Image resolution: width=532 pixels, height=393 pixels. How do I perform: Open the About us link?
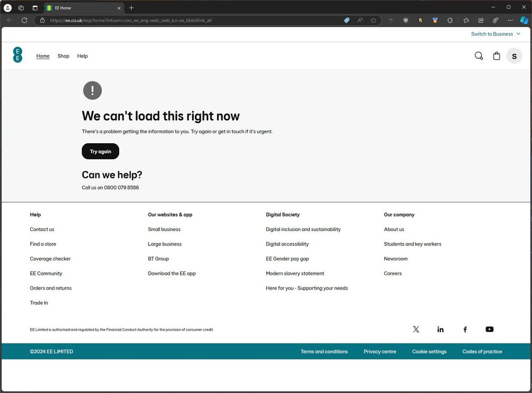tap(394, 230)
